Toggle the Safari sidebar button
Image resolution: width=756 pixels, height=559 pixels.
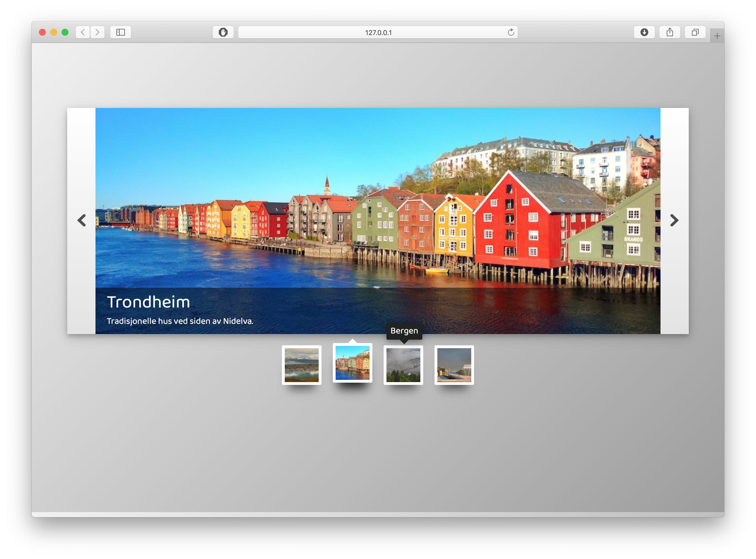click(x=120, y=32)
